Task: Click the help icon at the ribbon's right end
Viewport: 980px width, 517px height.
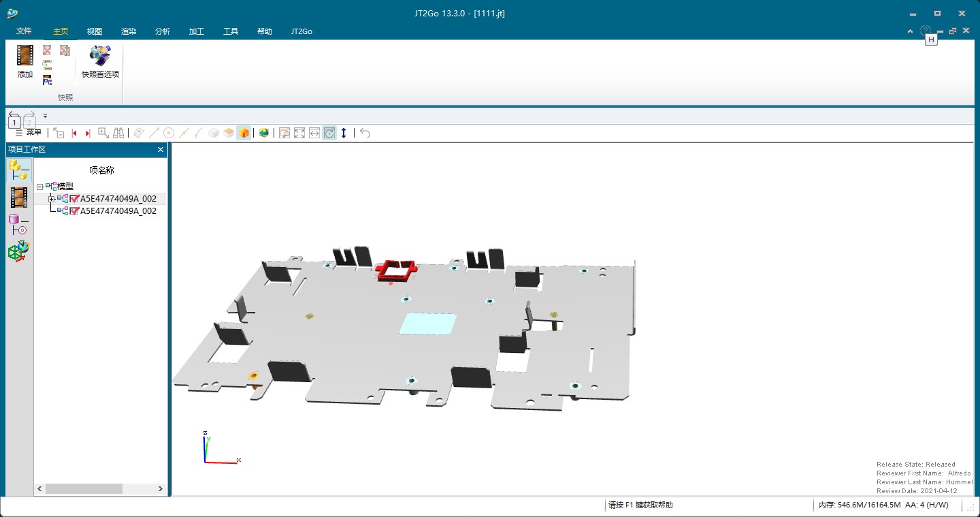Action: point(925,30)
